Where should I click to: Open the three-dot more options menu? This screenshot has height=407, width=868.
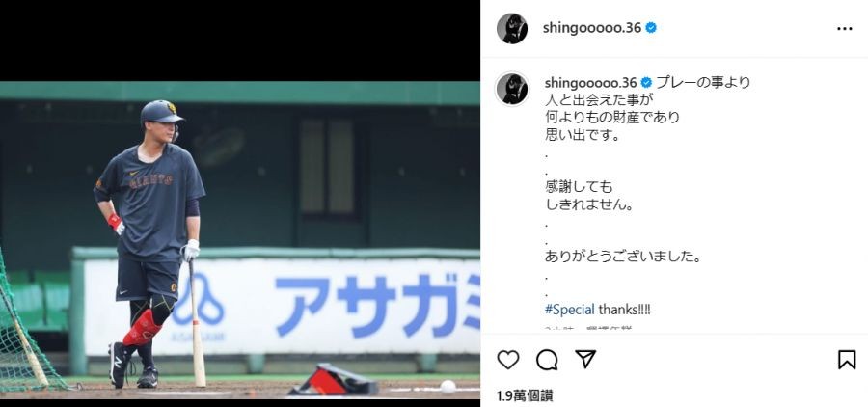[844, 29]
